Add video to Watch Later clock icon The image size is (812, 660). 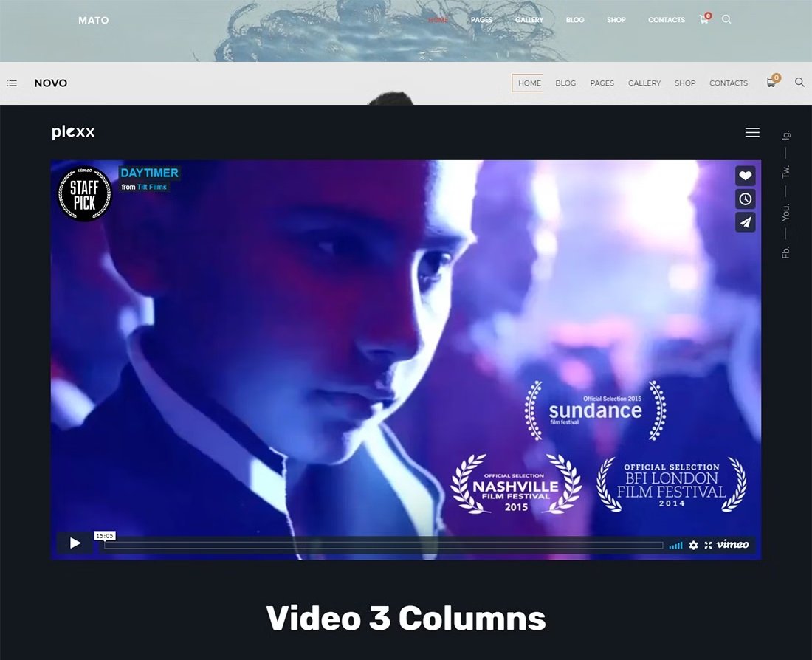(x=746, y=199)
